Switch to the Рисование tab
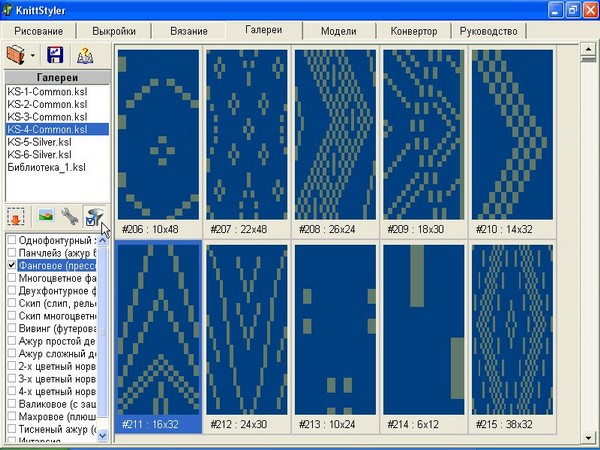The image size is (600, 450). (39, 31)
